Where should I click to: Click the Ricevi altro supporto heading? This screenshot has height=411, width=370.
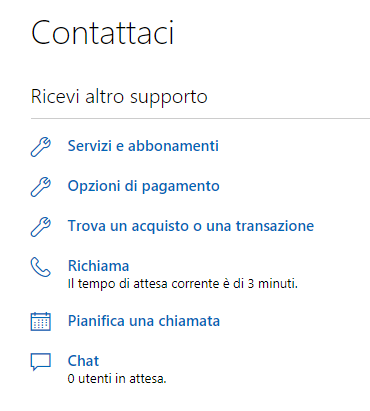119,97
